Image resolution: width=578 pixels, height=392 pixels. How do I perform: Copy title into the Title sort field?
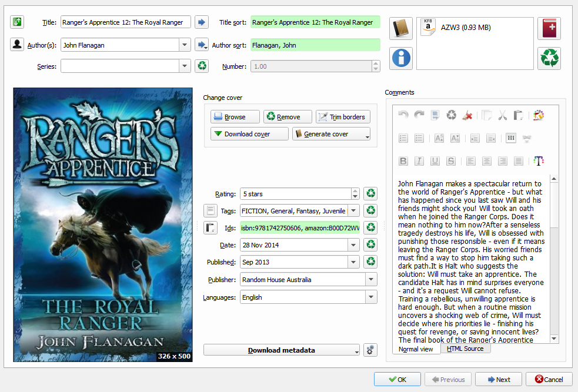pos(202,22)
